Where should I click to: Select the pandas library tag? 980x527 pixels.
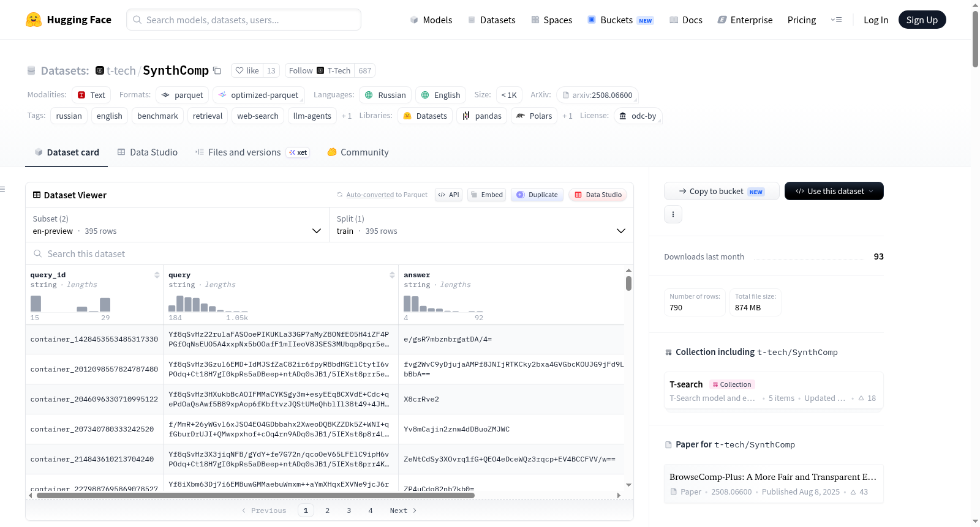coord(482,116)
